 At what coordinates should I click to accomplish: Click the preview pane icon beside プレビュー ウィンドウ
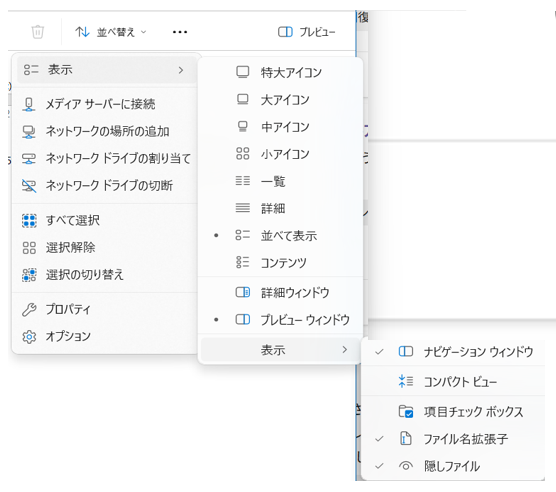(x=243, y=319)
